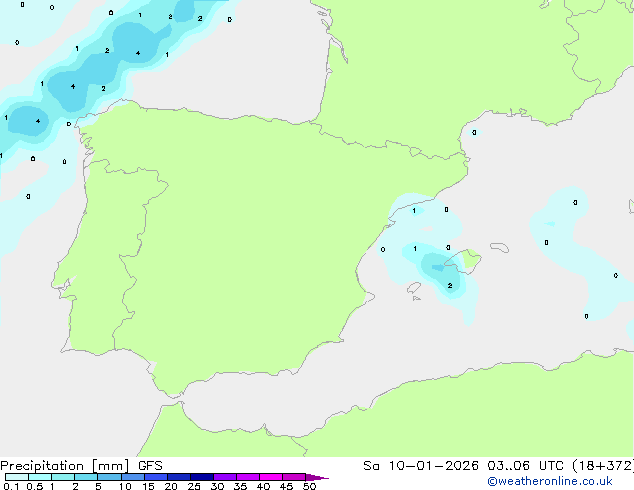
Task: Click the legend scale label "30"
Action: [x=217, y=486]
